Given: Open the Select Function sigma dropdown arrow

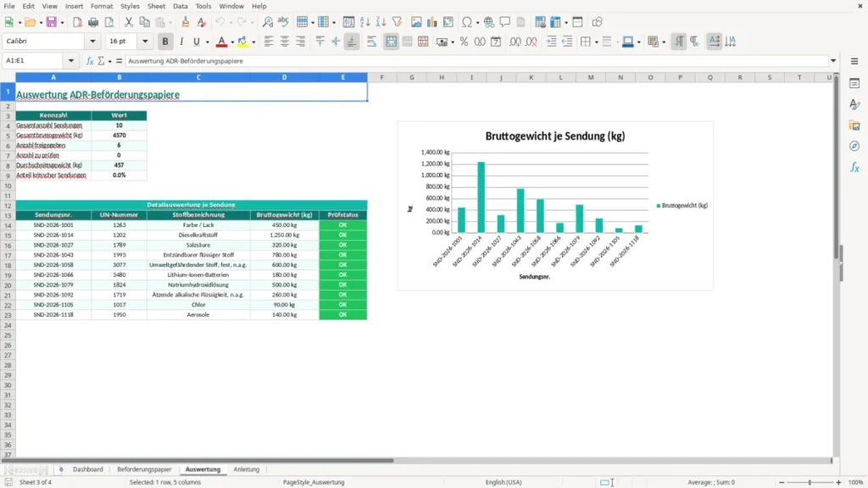Looking at the screenshot, I should [x=109, y=61].
